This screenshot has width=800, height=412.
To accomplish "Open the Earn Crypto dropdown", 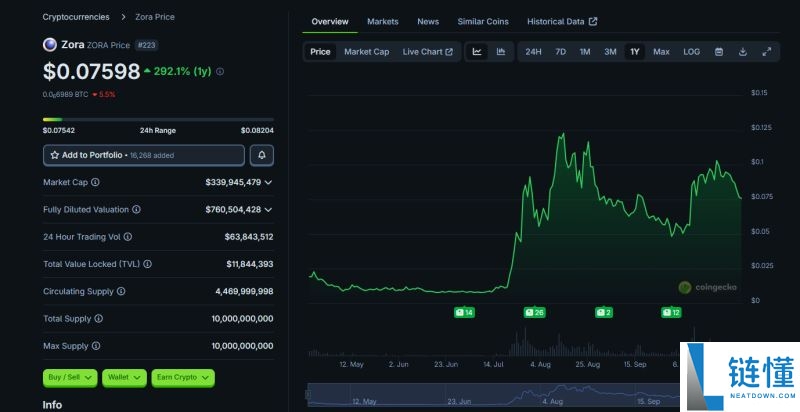I will click(x=183, y=377).
